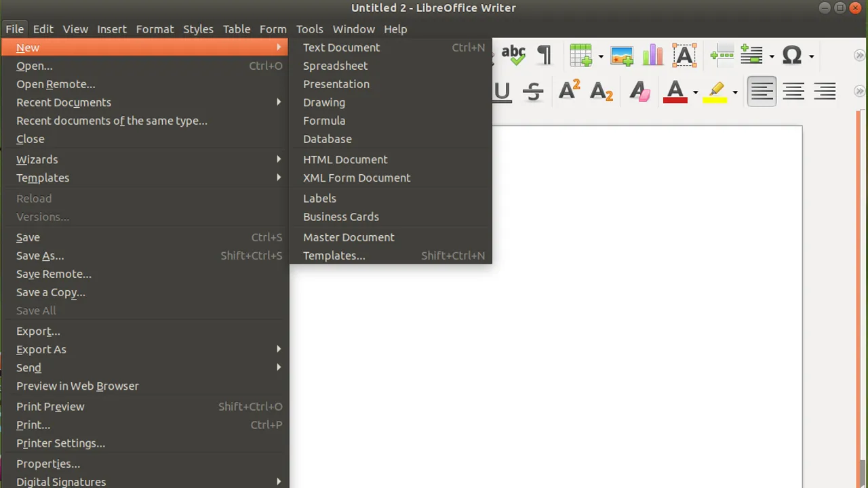Open the Help menu
The width and height of the screenshot is (868, 488).
[x=395, y=29]
